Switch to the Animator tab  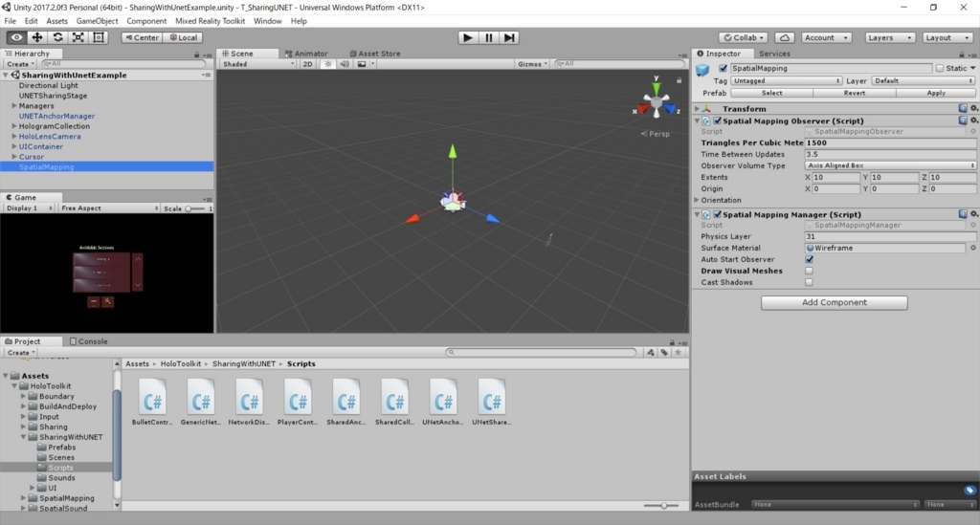pos(306,54)
